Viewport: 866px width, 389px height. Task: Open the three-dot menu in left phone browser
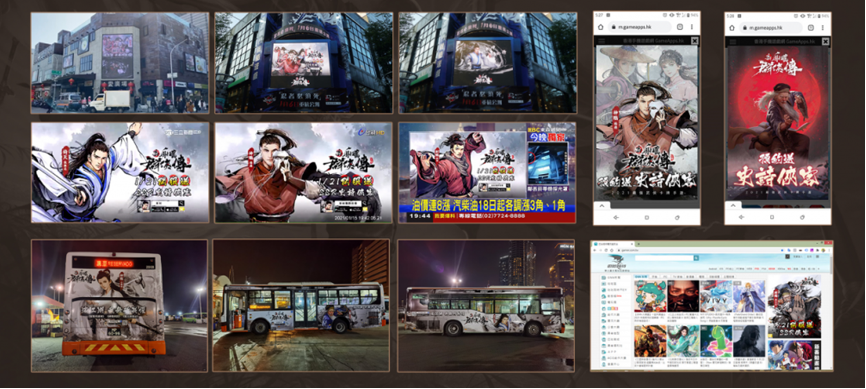coord(693,27)
